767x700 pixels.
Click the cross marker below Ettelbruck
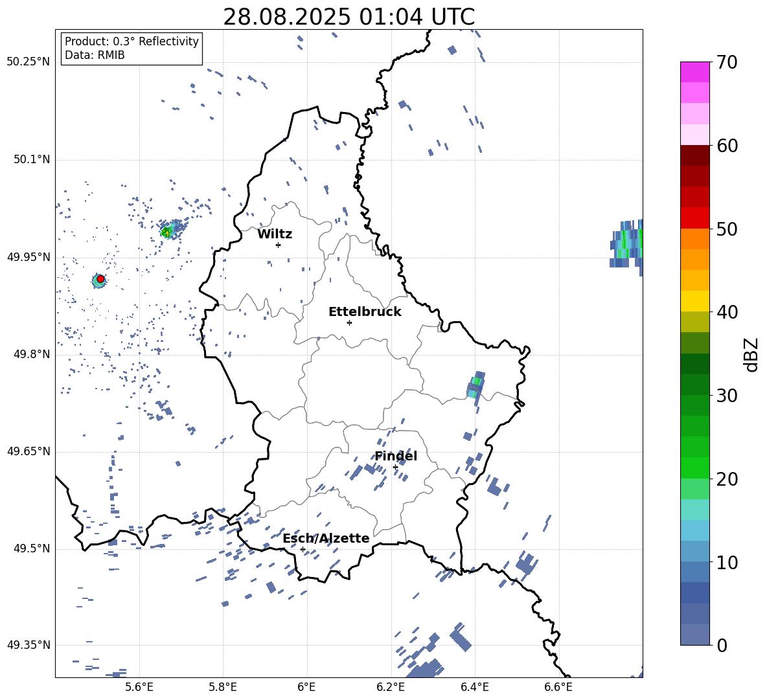(349, 322)
